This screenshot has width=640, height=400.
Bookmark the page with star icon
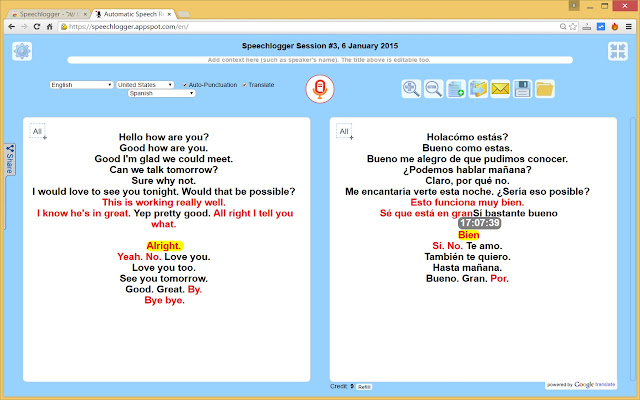[x=573, y=27]
